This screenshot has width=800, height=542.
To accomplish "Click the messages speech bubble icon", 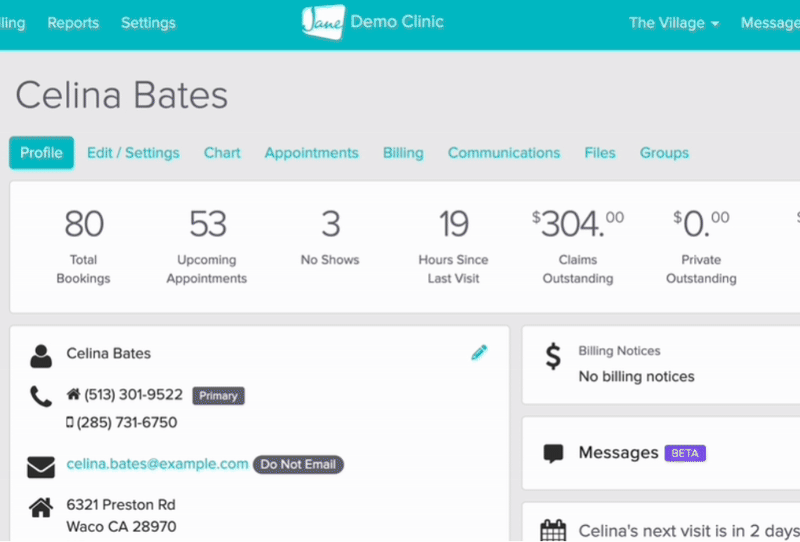I will point(553,454).
